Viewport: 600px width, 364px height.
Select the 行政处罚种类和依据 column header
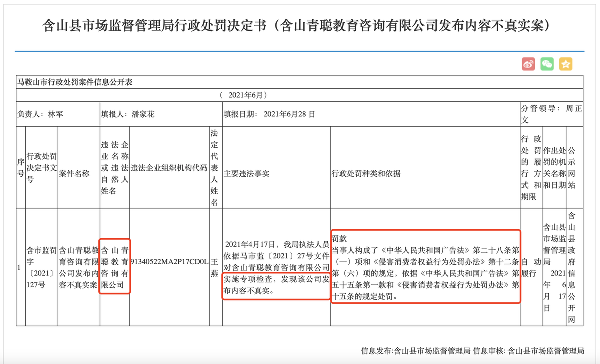pos(366,174)
